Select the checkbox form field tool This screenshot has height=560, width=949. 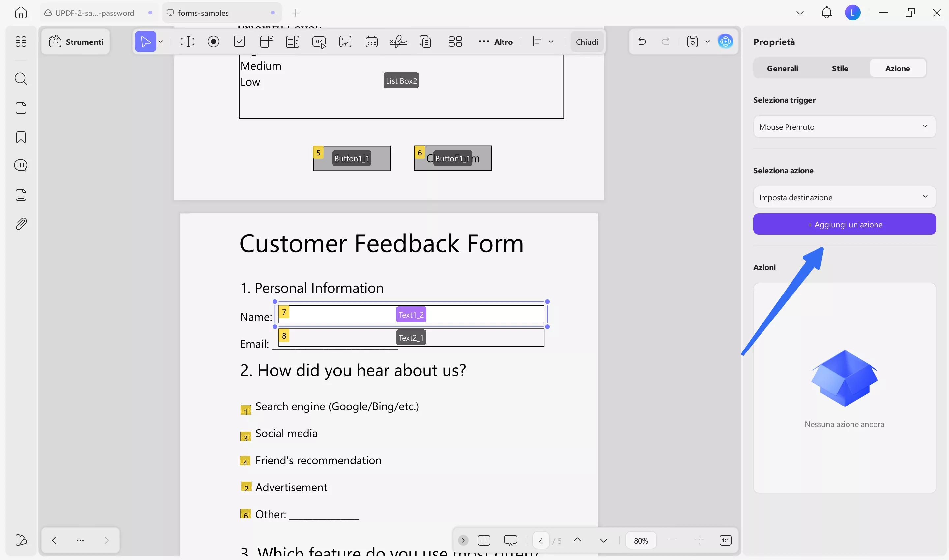[240, 42]
